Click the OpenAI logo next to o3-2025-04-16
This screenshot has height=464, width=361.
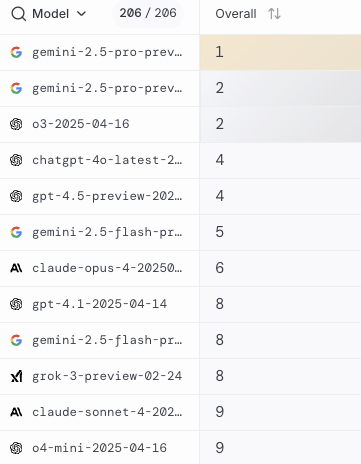(16, 124)
